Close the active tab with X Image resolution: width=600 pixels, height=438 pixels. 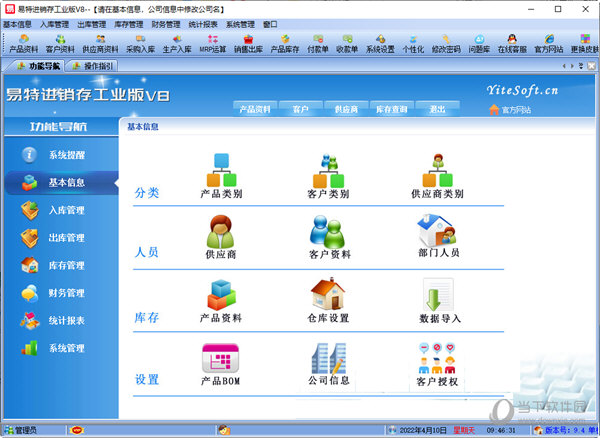tap(591, 66)
